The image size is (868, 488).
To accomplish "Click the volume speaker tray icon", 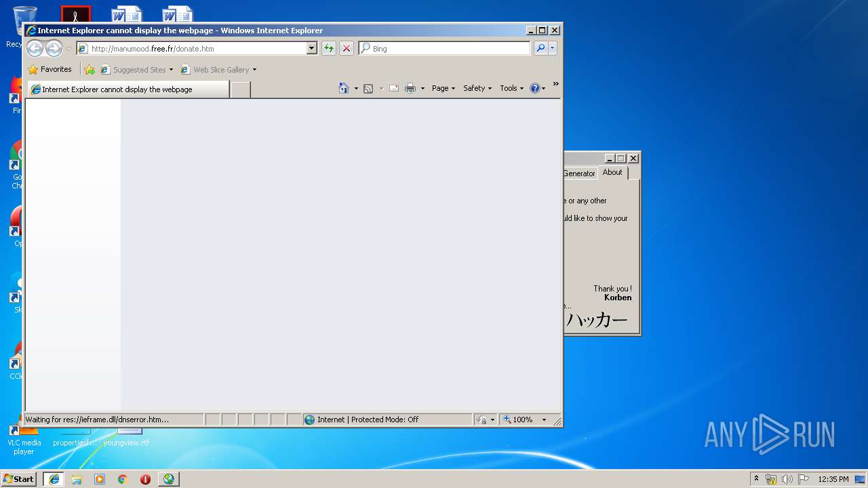I will tap(787, 479).
